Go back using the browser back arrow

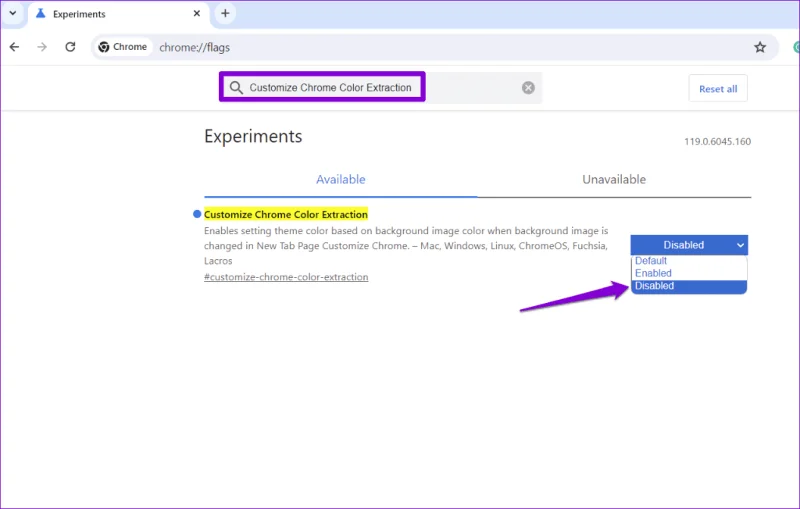(x=14, y=47)
